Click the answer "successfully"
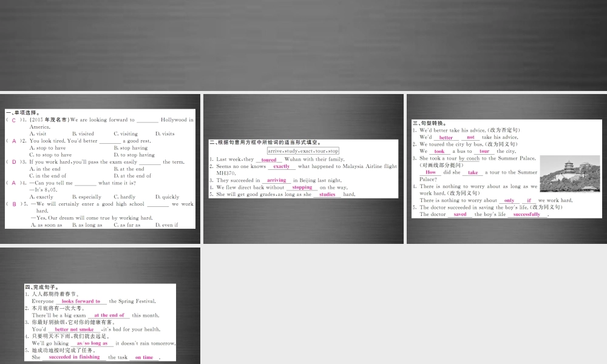The height and width of the screenshot is (364, 607). (527, 214)
